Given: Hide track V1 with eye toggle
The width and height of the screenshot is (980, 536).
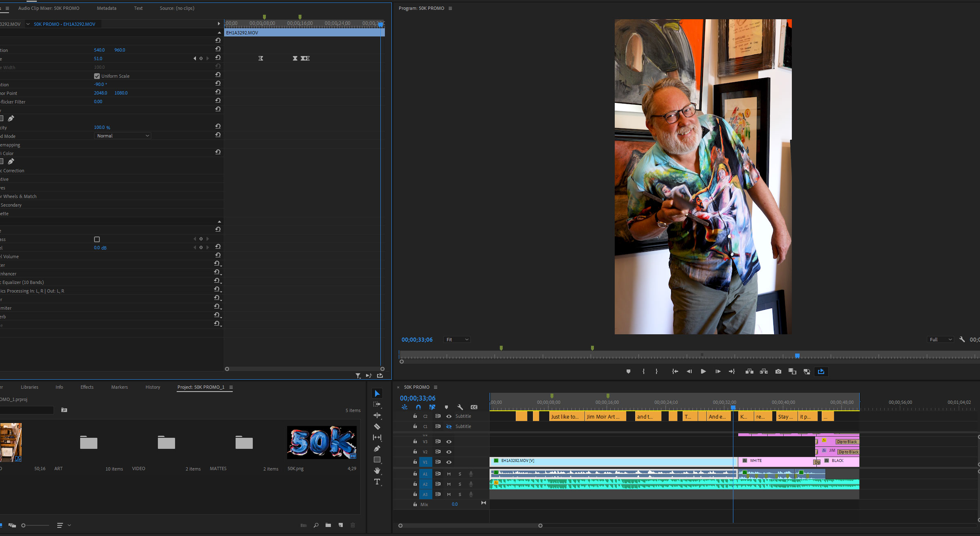Looking at the screenshot, I should tap(449, 462).
